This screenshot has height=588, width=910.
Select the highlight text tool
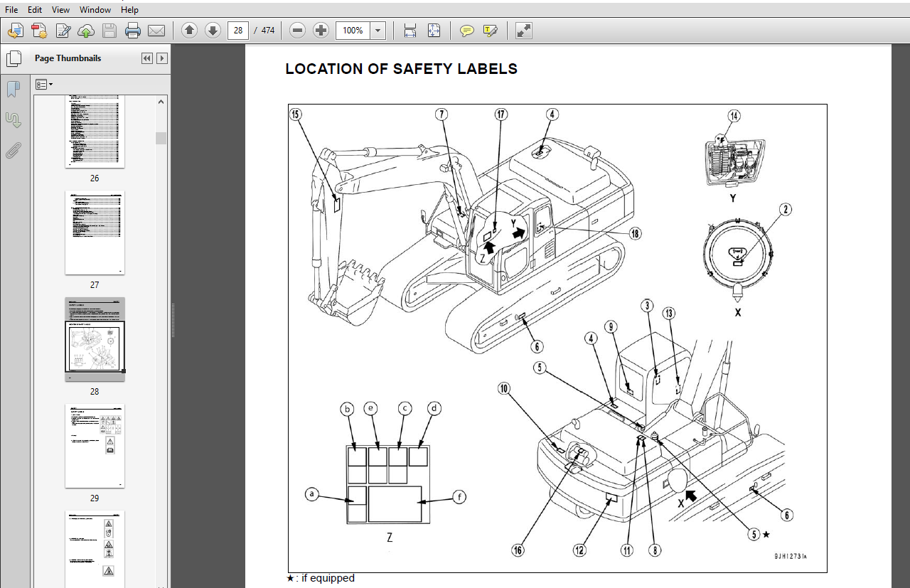490,31
